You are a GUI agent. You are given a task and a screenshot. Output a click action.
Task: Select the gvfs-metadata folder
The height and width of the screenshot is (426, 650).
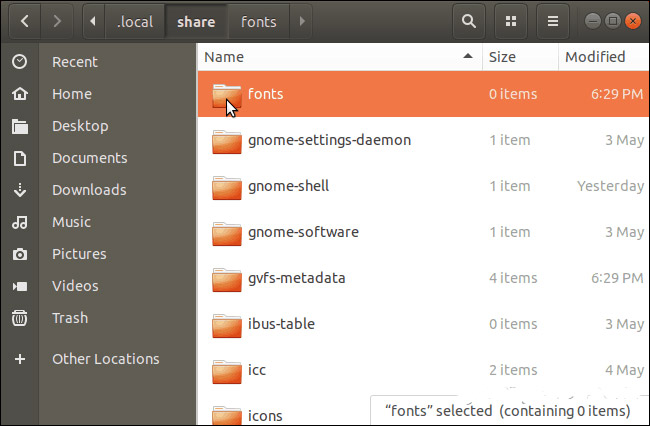[x=296, y=278]
